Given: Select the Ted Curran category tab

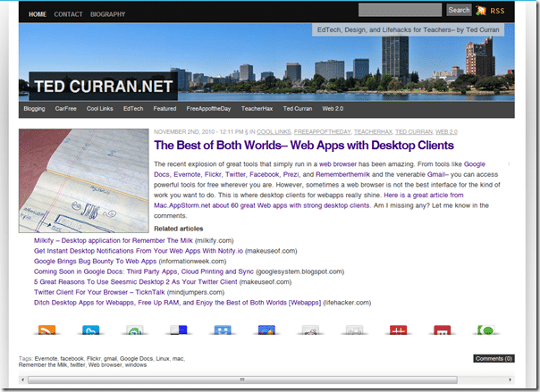Looking at the screenshot, I should (x=298, y=109).
